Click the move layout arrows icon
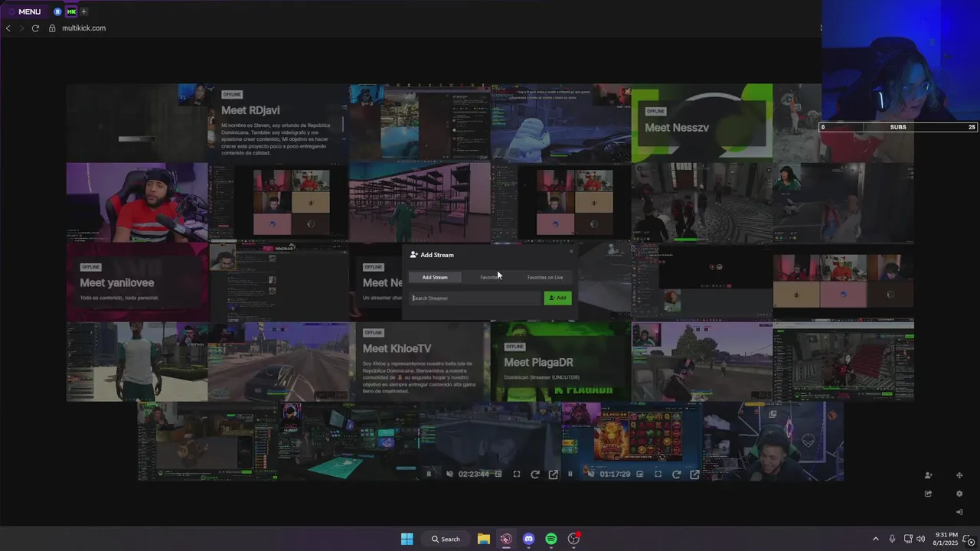The width and height of the screenshot is (980, 551). 959,475
